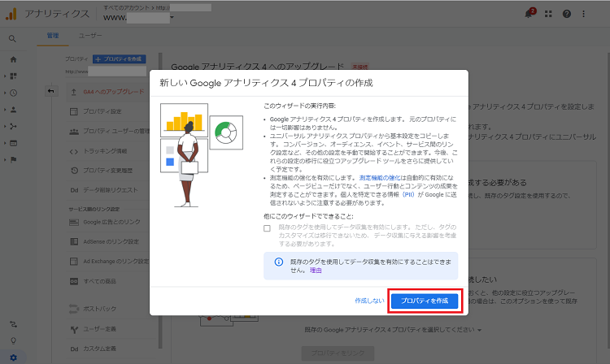The height and width of the screenshot is (364, 610).
Task: Open the (PII) link in dialog
Action: 408,195
